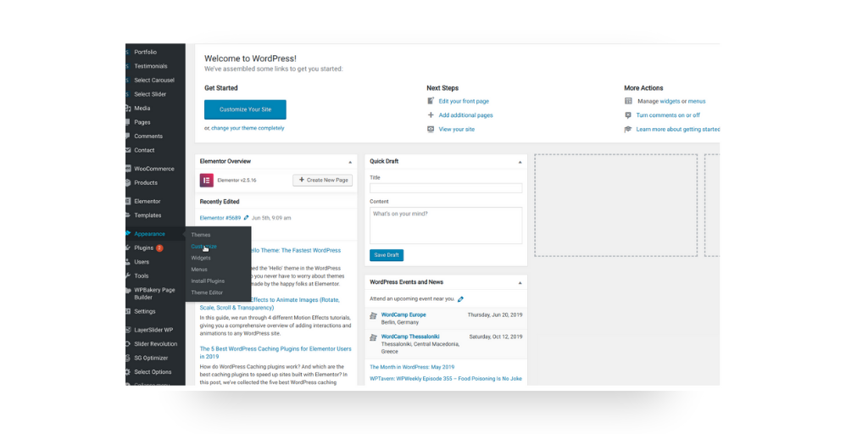
Task: Select Customize in the Appearance submenu
Action: [x=203, y=247]
